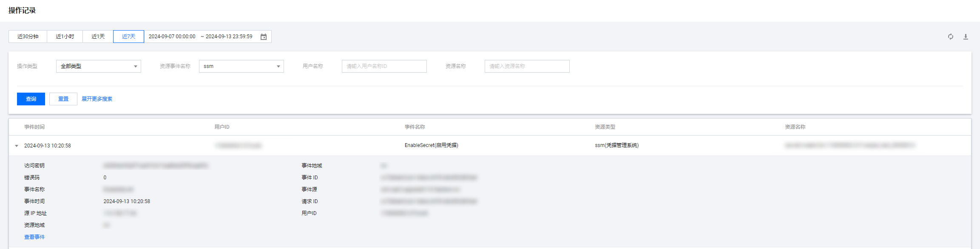Open the 资源事件名称 ssm dropdown

[241, 66]
